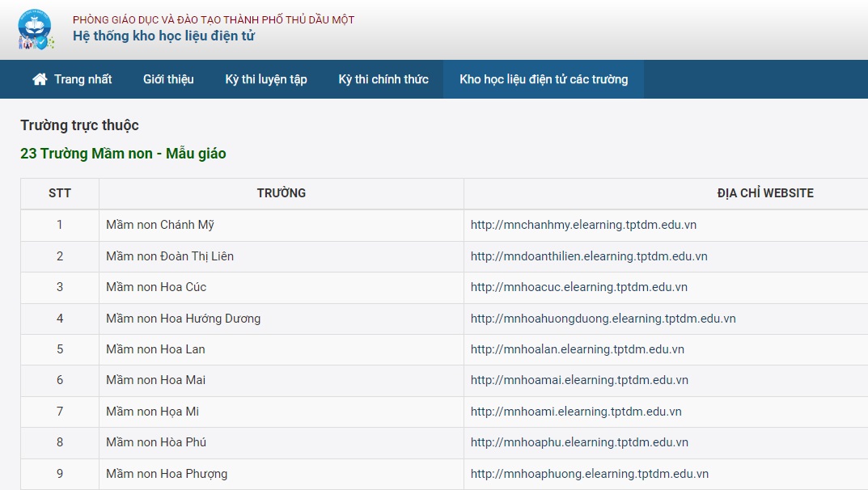Image resolution: width=868 pixels, height=490 pixels.
Task: Click the STT column header
Action: click(60, 193)
